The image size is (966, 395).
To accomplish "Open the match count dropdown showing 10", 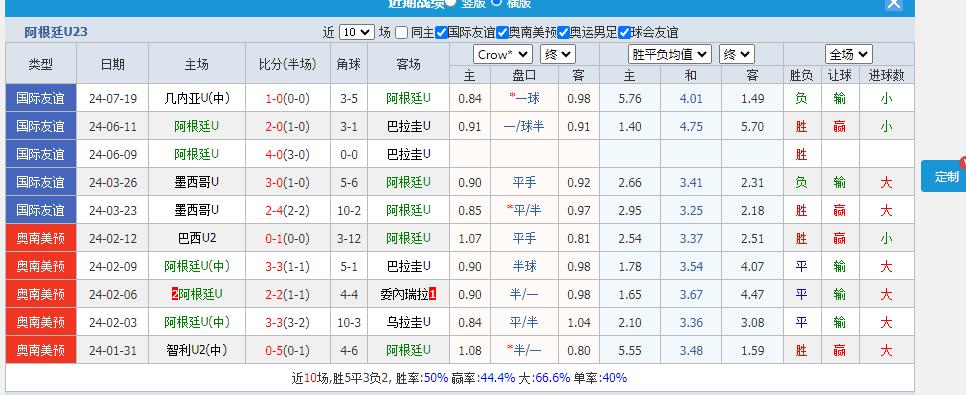I will [x=357, y=32].
